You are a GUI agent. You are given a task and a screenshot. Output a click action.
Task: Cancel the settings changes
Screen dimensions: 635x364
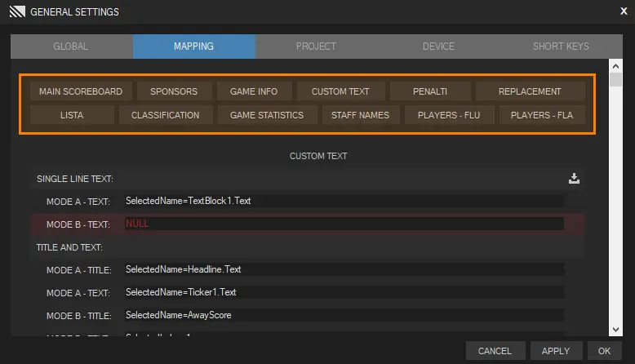[495, 351]
